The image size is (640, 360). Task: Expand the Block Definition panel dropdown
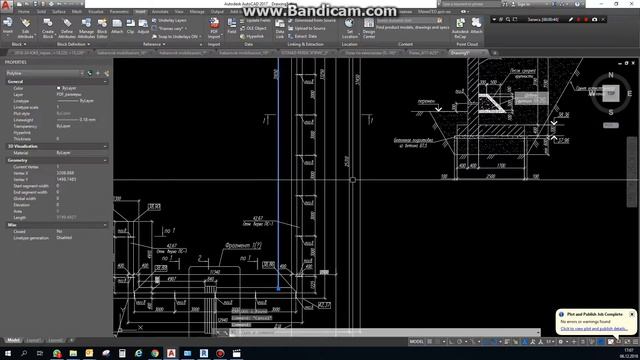pyautogui.click(x=74, y=44)
